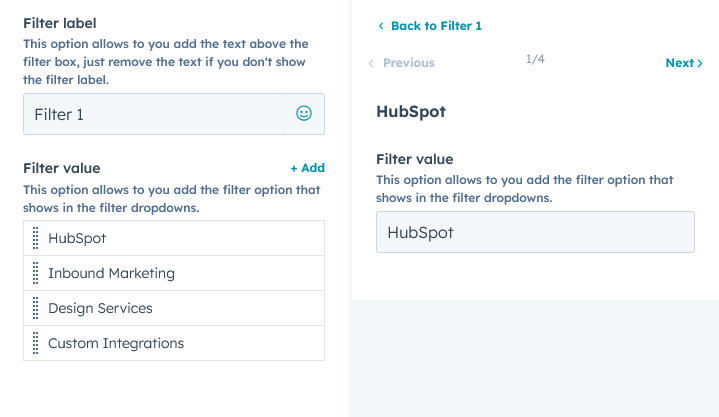The image size is (719, 417).
Task: Grab the HubSpot row drag handle
Action: point(36,238)
